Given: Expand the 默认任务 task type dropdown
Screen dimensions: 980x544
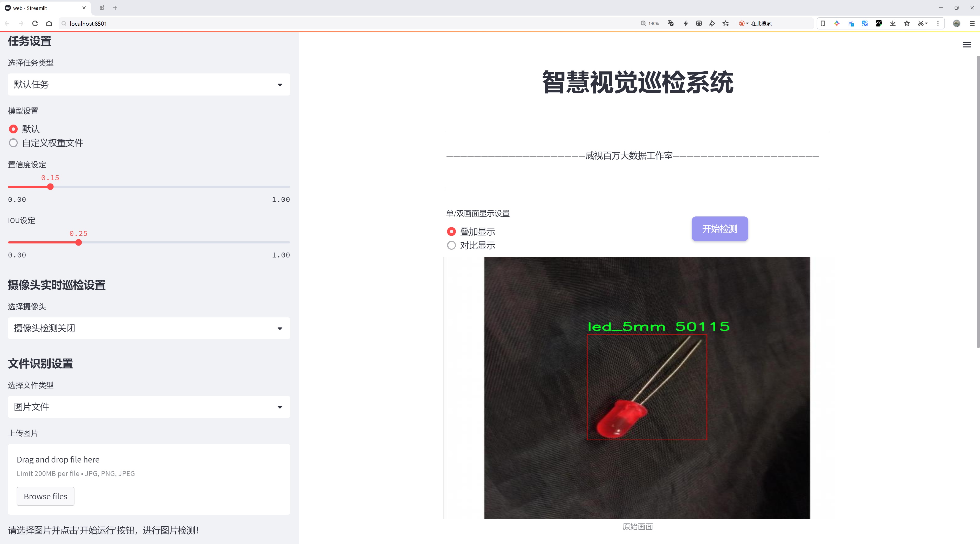Looking at the screenshot, I should click(x=149, y=84).
